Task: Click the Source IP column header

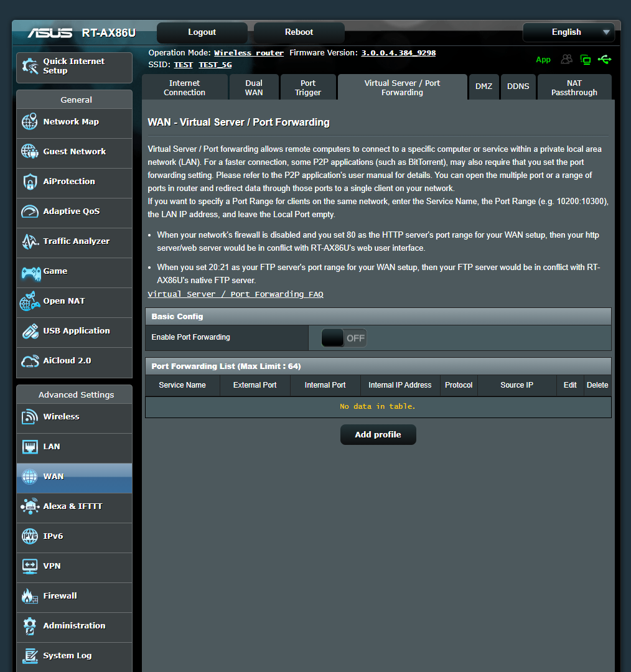Action: pyautogui.click(x=516, y=385)
